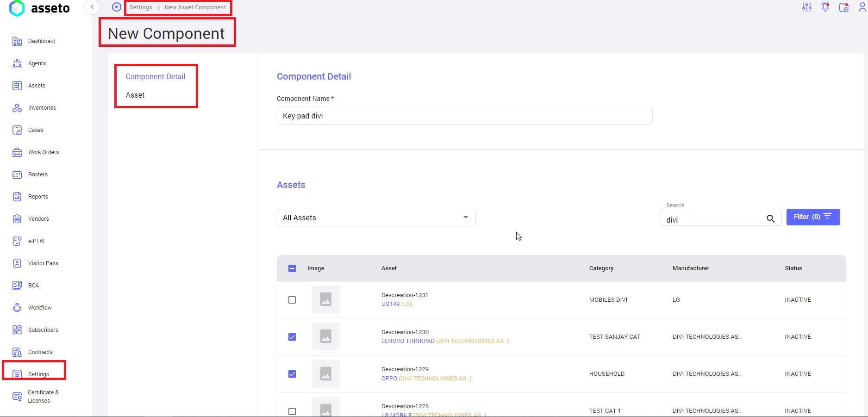Viewport: 868px width, 417px height.
Task: Toggle the select-all checkbox in table header
Action: pos(292,268)
